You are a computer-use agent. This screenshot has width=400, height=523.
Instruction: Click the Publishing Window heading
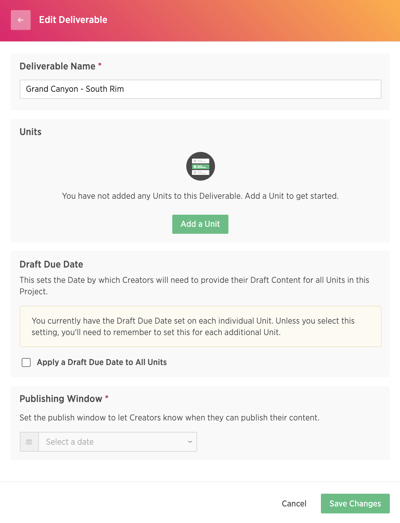(61, 399)
